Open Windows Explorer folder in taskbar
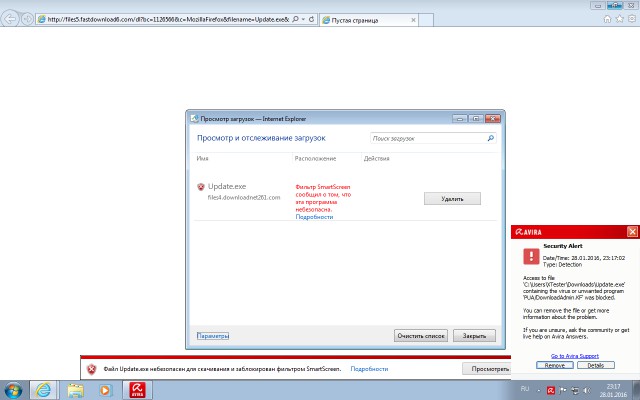Screen dimensions: 640x400 (76, 390)
